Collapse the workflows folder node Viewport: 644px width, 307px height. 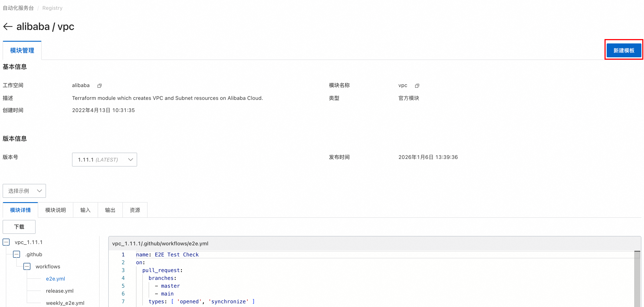(27, 266)
